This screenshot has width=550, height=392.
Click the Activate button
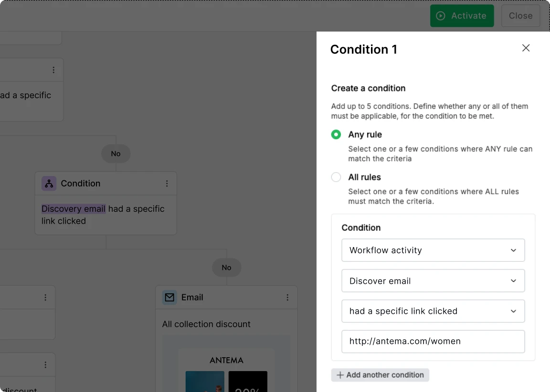462,16
